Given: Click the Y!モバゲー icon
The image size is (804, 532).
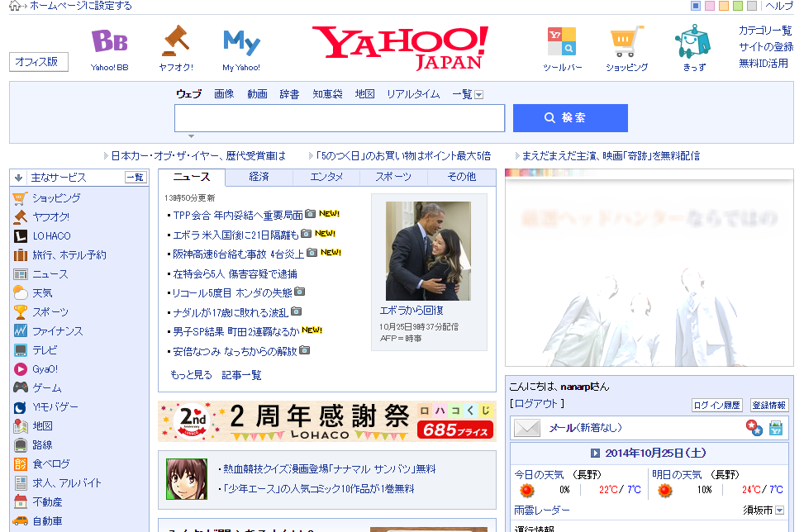Looking at the screenshot, I should pos(20,407).
